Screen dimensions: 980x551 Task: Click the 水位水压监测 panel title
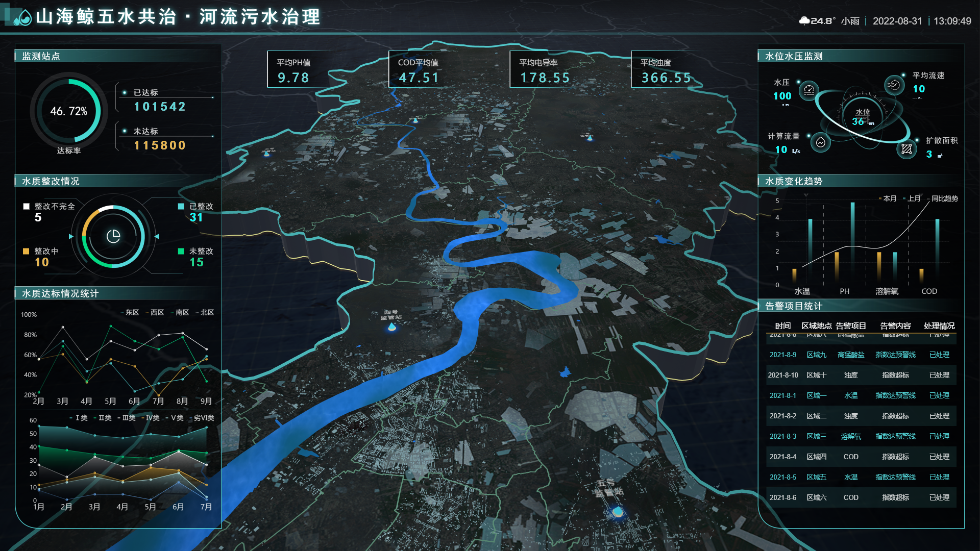(x=794, y=56)
